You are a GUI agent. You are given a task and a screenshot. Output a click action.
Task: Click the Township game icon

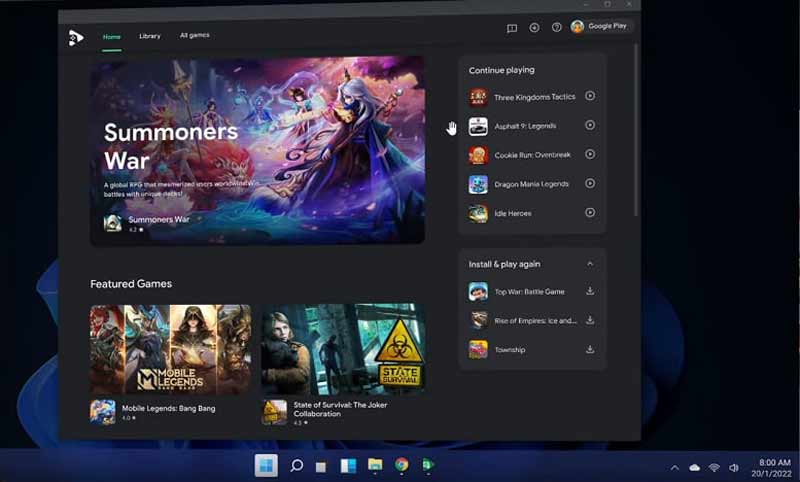pyautogui.click(x=478, y=350)
